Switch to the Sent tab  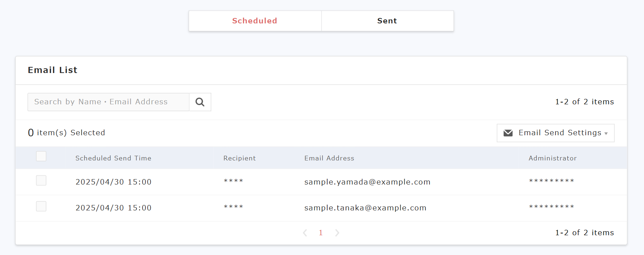coord(387,21)
